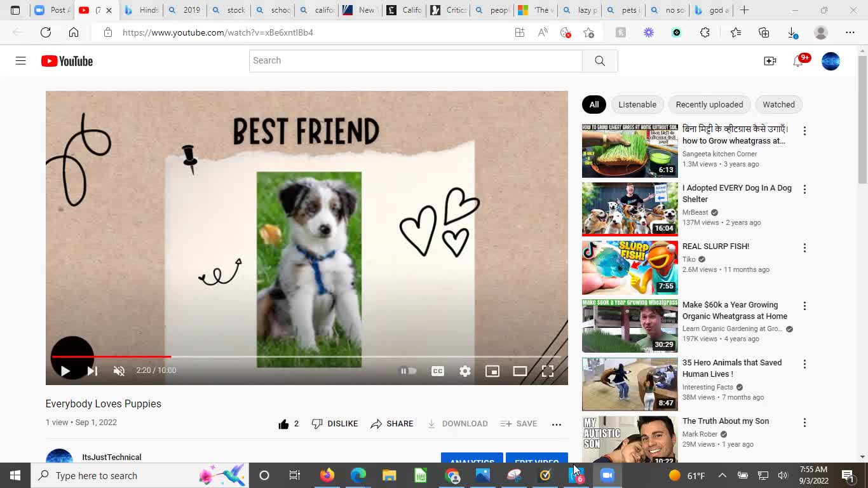Screen dimensions: 868x488
Task: Close the current YouTube tab
Action: [109, 10]
